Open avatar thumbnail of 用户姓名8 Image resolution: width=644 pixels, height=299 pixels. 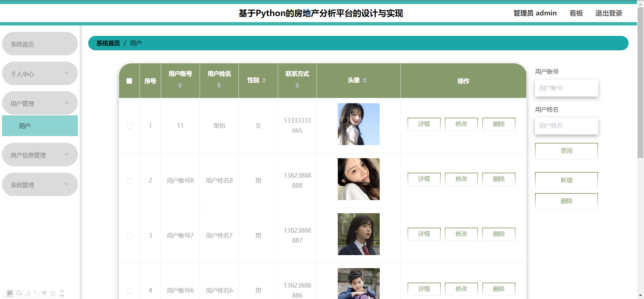[x=359, y=179]
